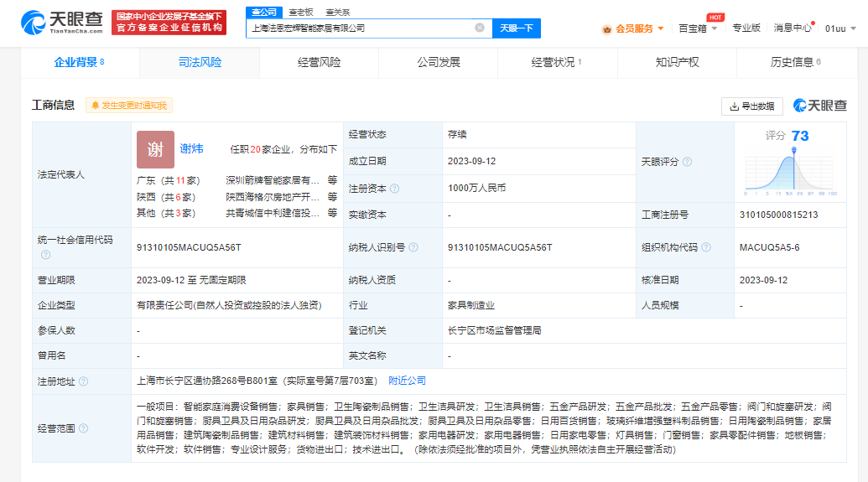Click 等 after the 其他 company row
Viewport: 868px width, 482px height.
332,213
